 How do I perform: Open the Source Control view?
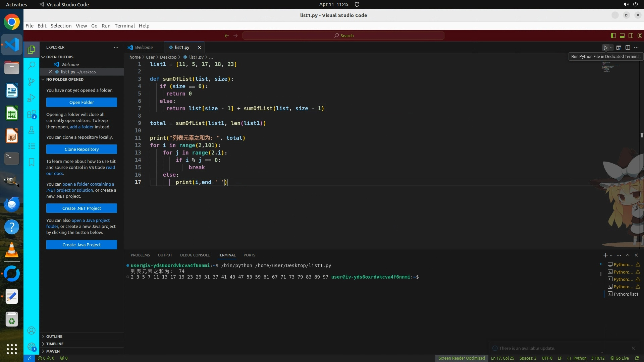tap(31, 81)
